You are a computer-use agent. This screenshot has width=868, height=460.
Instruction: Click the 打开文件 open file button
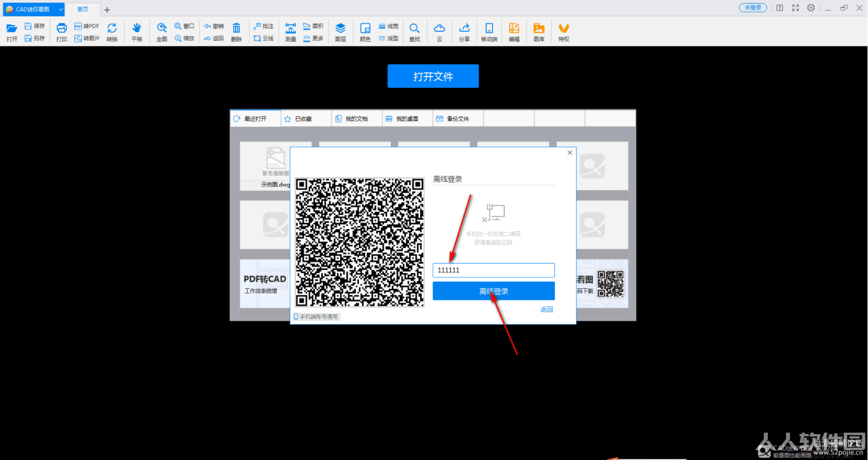pos(433,76)
